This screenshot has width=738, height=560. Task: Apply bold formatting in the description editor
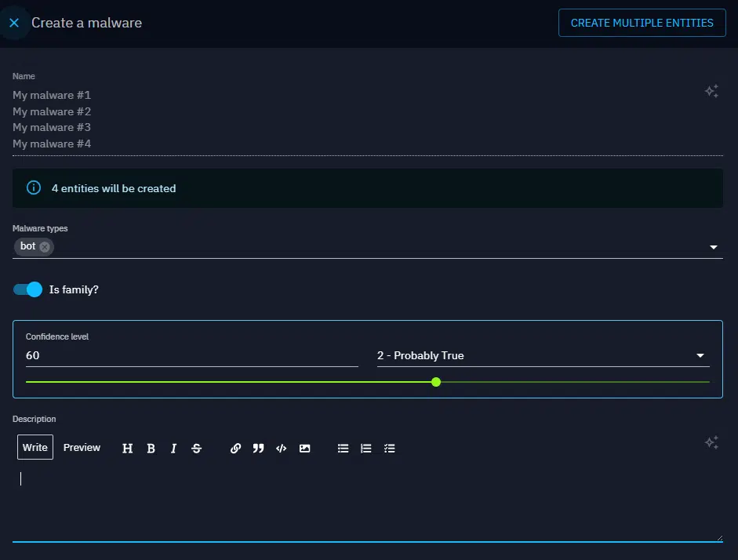click(151, 448)
